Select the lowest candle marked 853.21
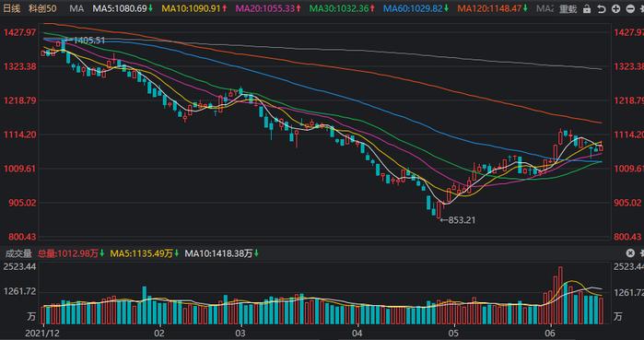This screenshot has height=340, width=644. point(439,209)
